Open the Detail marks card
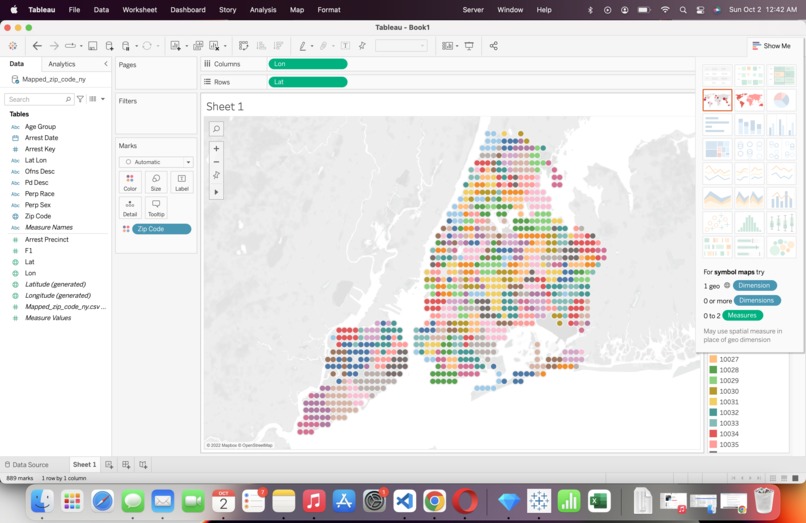The width and height of the screenshot is (806, 523). pos(130,208)
